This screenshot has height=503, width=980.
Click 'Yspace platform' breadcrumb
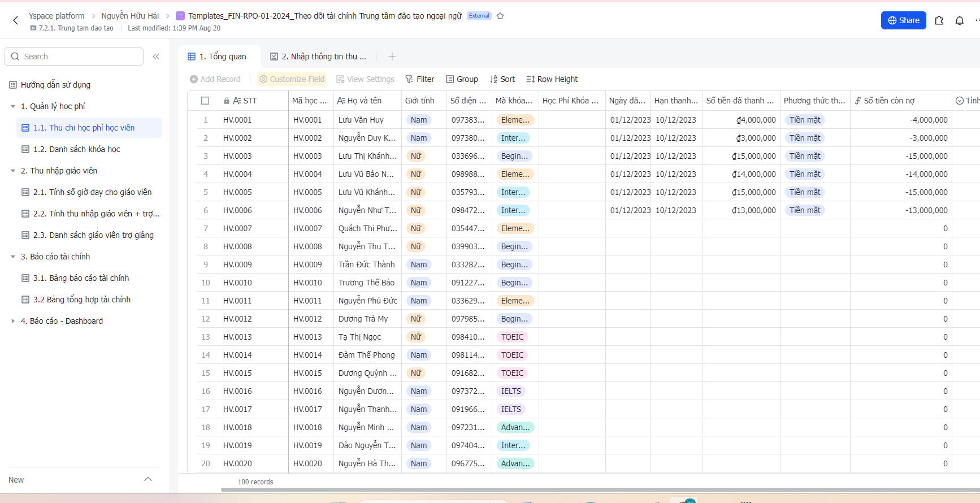(x=57, y=16)
